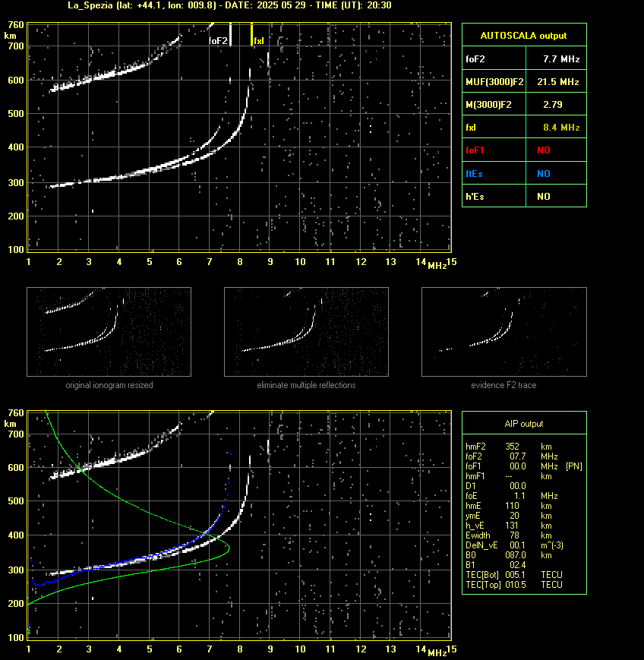
Task: Click the h_vE value '131' in the AIP output
Action: click(512, 526)
